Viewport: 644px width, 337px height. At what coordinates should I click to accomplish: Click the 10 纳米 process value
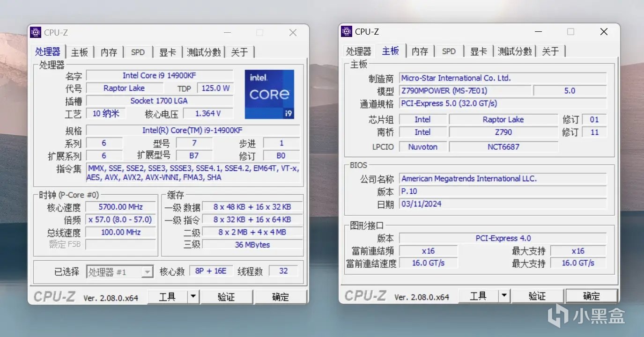(x=105, y=113)
